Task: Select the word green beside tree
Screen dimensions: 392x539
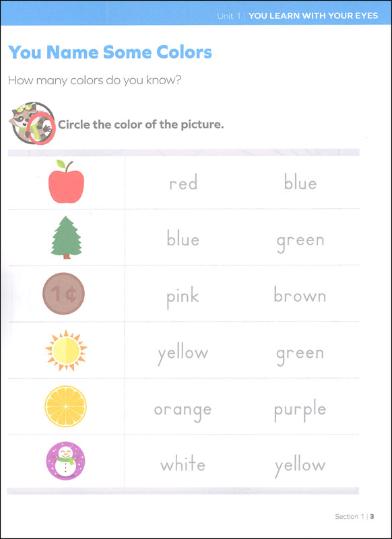Action: (x=300, y=242)
